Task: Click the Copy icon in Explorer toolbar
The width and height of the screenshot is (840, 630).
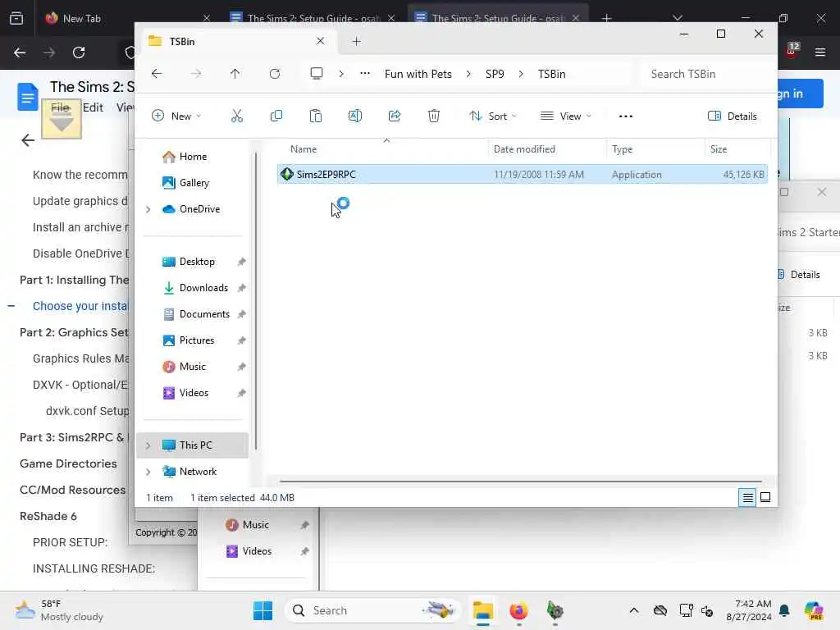Action: pyautogui.click(x=276, y=116)
